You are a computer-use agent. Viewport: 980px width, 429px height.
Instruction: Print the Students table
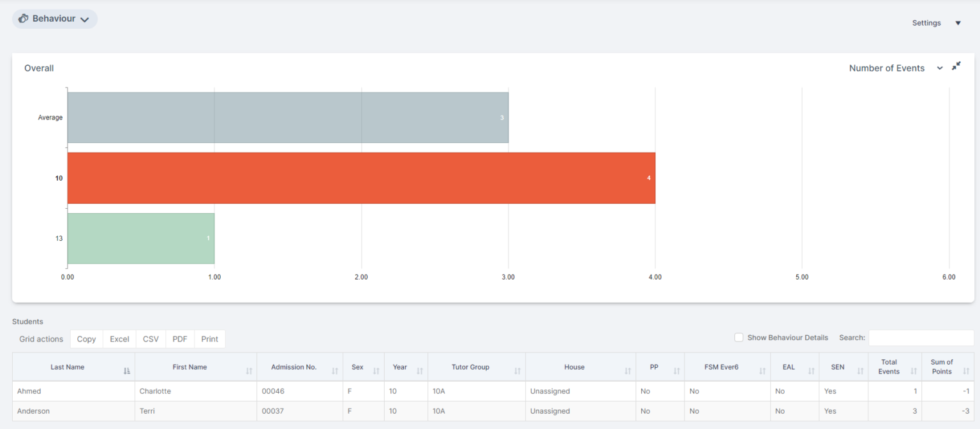pos(209,338)
